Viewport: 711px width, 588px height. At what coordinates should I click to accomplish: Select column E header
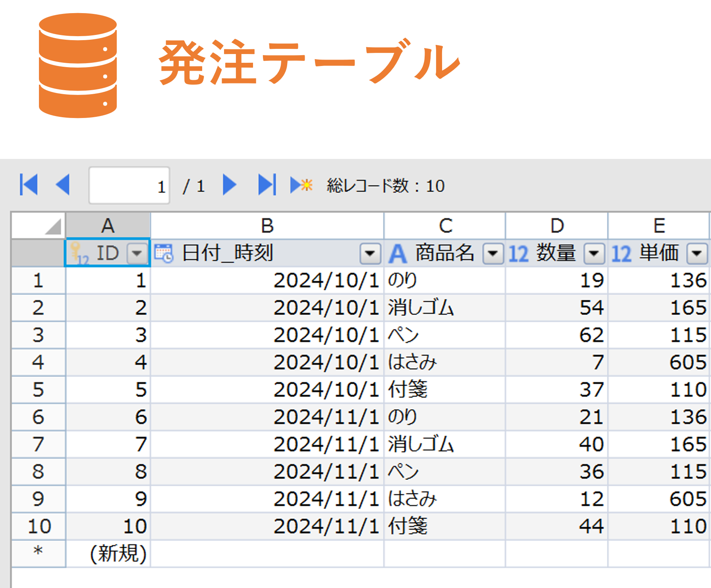(659, 225)
